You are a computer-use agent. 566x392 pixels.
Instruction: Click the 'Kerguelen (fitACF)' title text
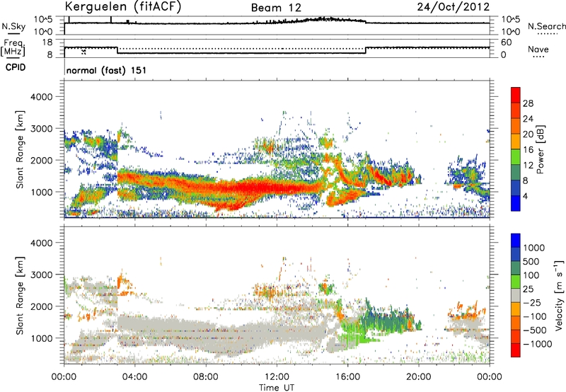point(122,6)
